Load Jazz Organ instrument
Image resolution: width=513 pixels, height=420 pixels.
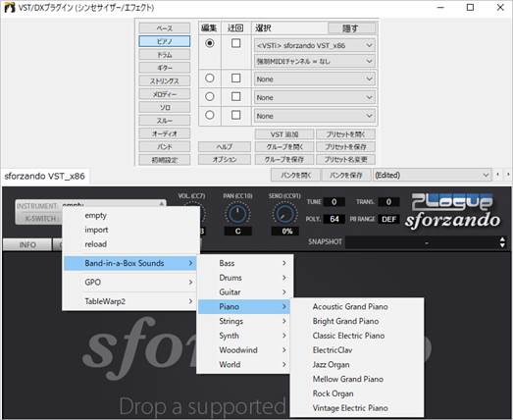tap(357, 365)
